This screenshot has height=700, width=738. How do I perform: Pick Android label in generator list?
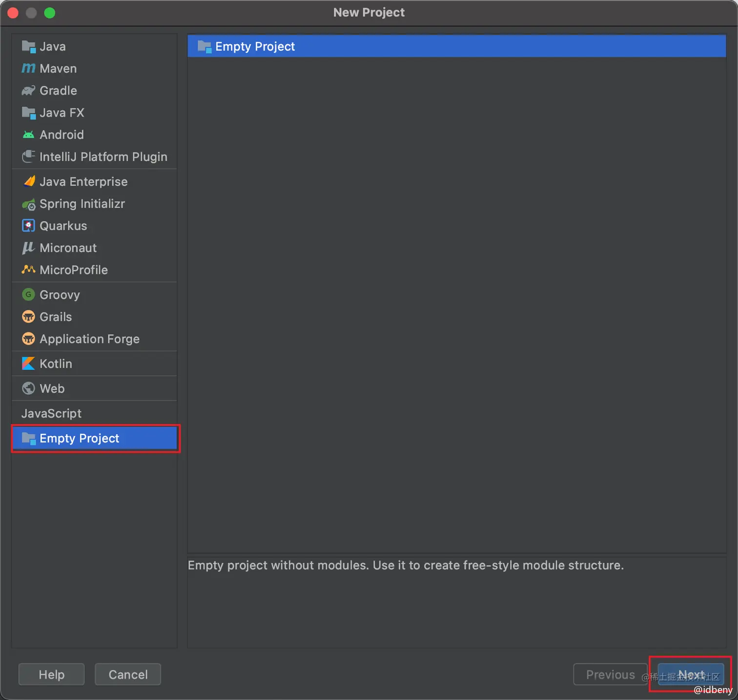pos(61,135)
